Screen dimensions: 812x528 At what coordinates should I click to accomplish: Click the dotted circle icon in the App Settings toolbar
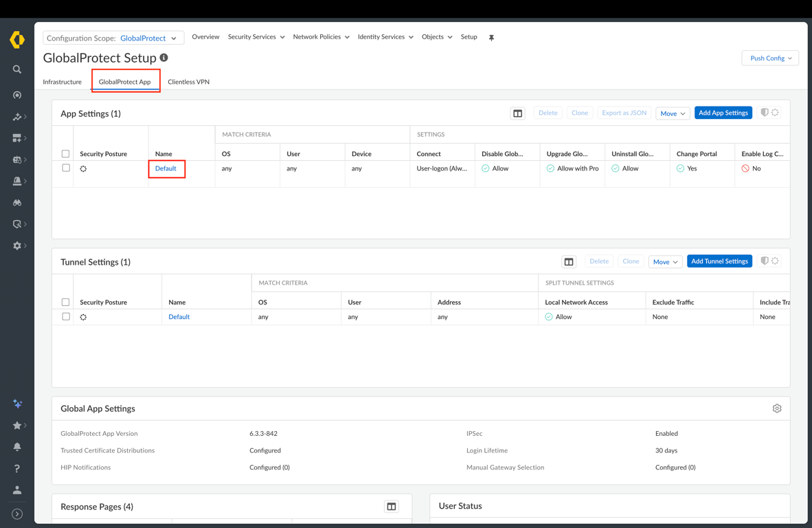pos(775,113)
